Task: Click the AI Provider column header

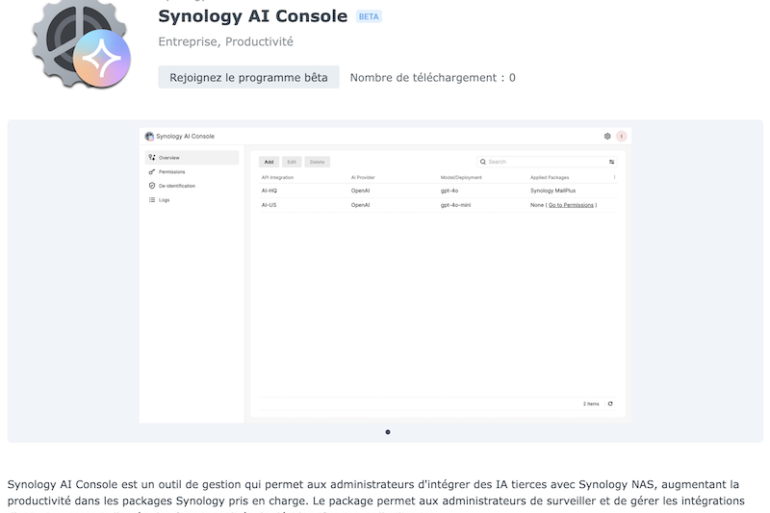Action: 363,177
